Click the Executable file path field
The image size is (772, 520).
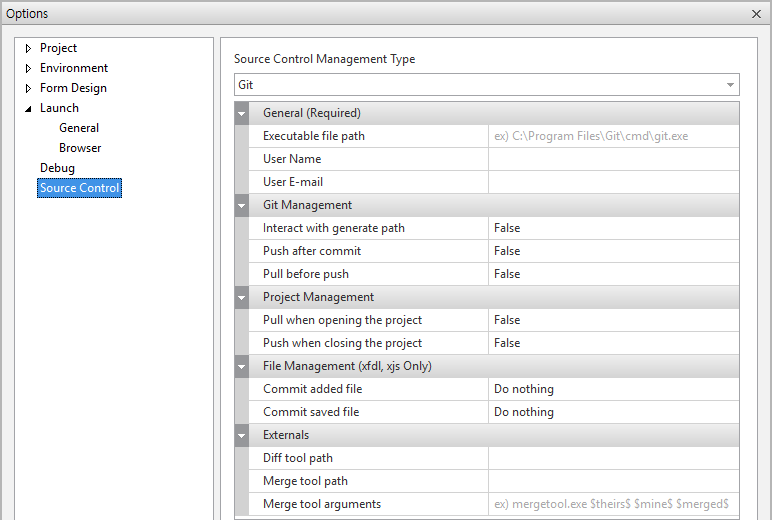click(x=613, y=136)
